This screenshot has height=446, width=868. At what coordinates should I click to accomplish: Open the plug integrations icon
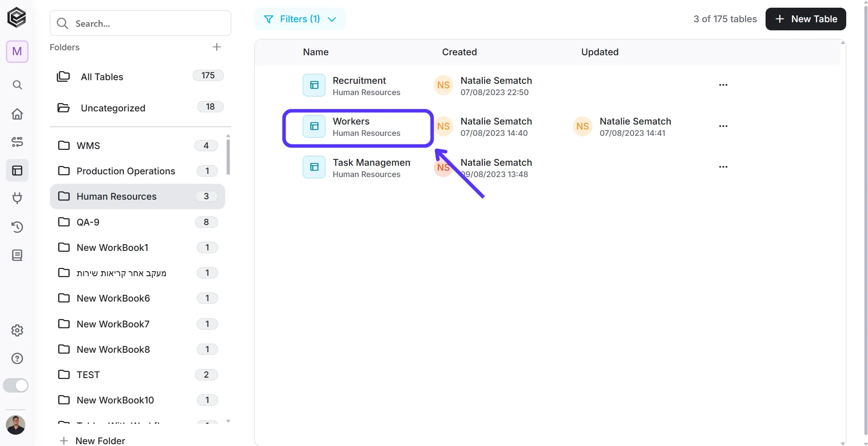(17, 198)
